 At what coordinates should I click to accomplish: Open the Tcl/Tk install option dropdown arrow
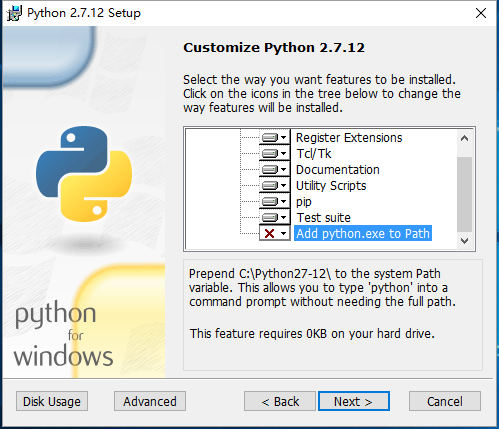click(x=284, y=153)
